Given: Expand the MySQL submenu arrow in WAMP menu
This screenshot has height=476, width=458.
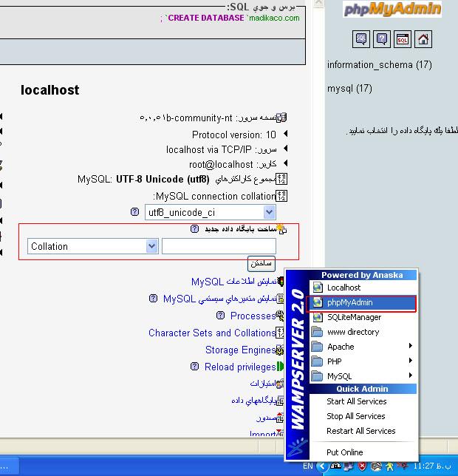Looking at the screenshot, I should 411,375.
